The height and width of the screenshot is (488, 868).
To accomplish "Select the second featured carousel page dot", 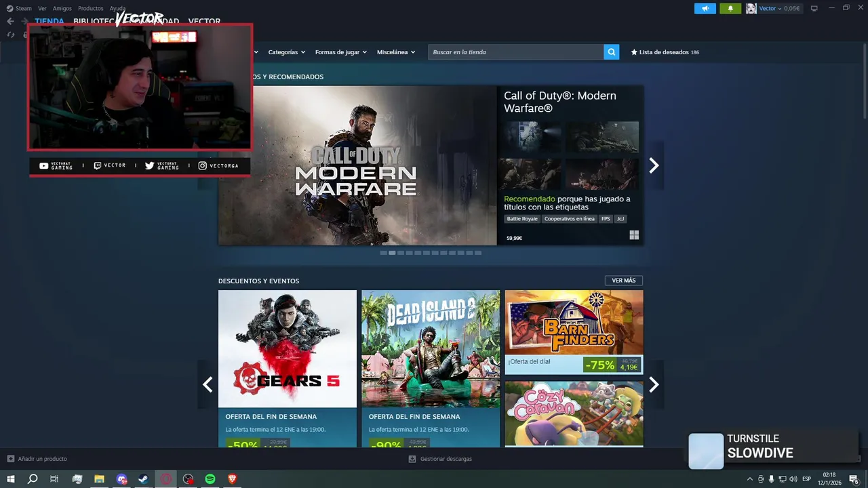I will point(392,253).
